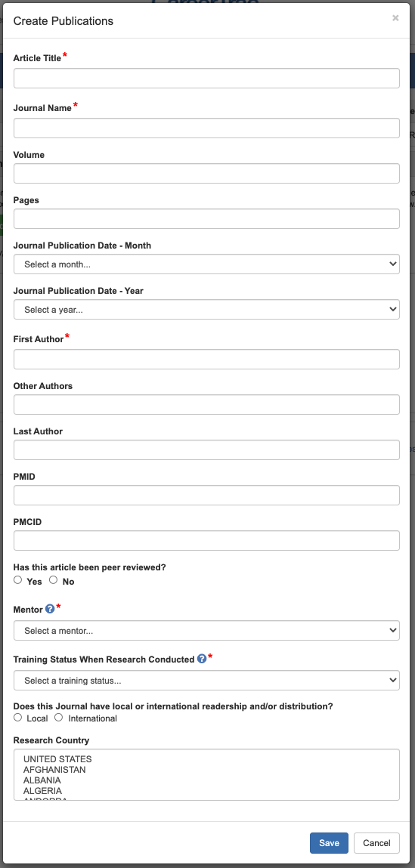Select Yes for peer reviewed
The width and height of the screenshot is (415, 868).
point(17,580)
